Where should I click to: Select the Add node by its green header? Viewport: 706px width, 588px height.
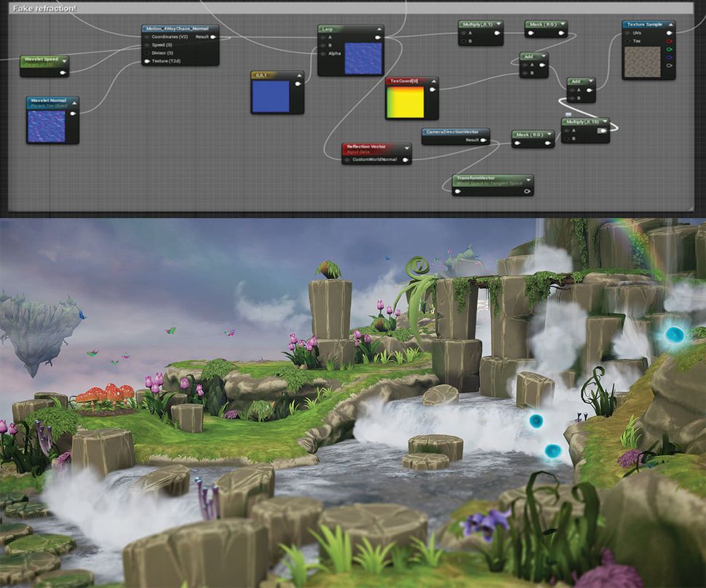528,56
